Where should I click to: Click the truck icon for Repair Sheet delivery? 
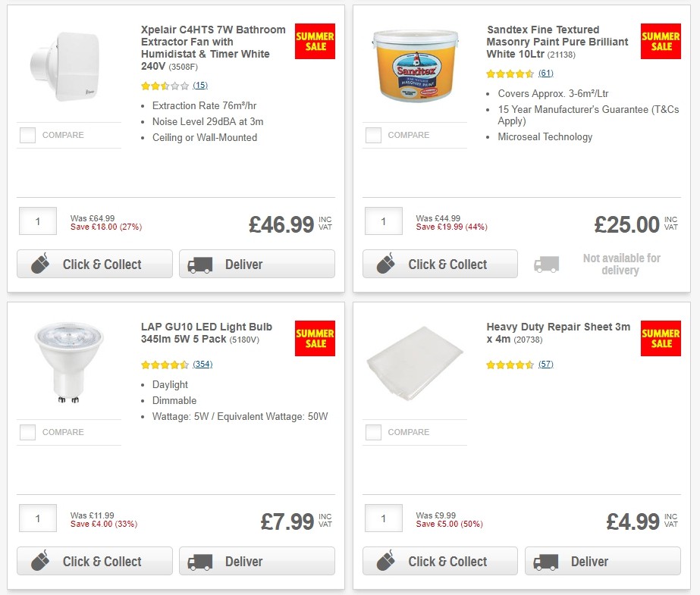(x=545, y=561)
